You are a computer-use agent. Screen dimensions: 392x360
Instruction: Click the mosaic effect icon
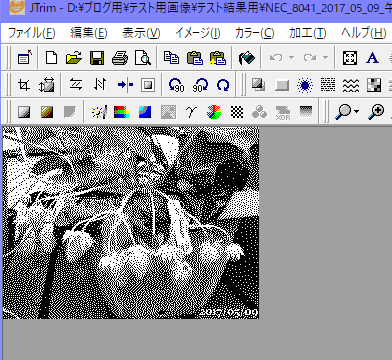[x=374, y=85]
